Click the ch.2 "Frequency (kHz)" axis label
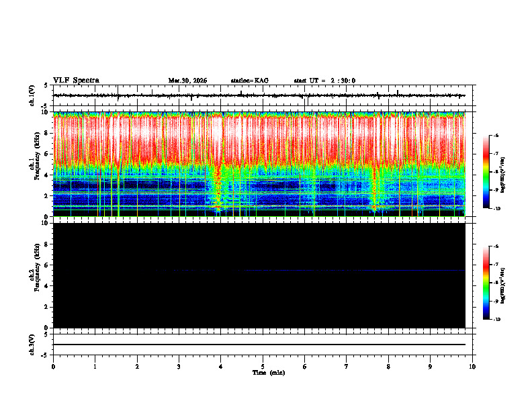Image resolution: width=532 pixels, height=411 pixels. 38,267
